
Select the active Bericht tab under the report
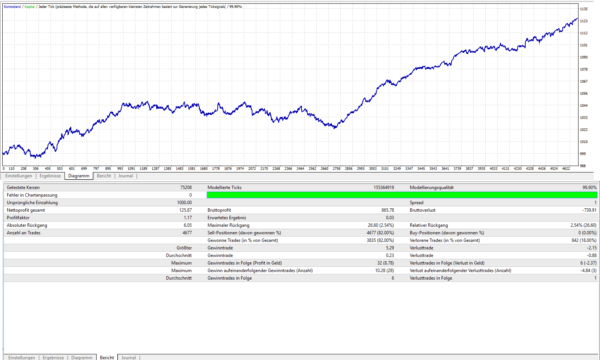tap(107, 357)
